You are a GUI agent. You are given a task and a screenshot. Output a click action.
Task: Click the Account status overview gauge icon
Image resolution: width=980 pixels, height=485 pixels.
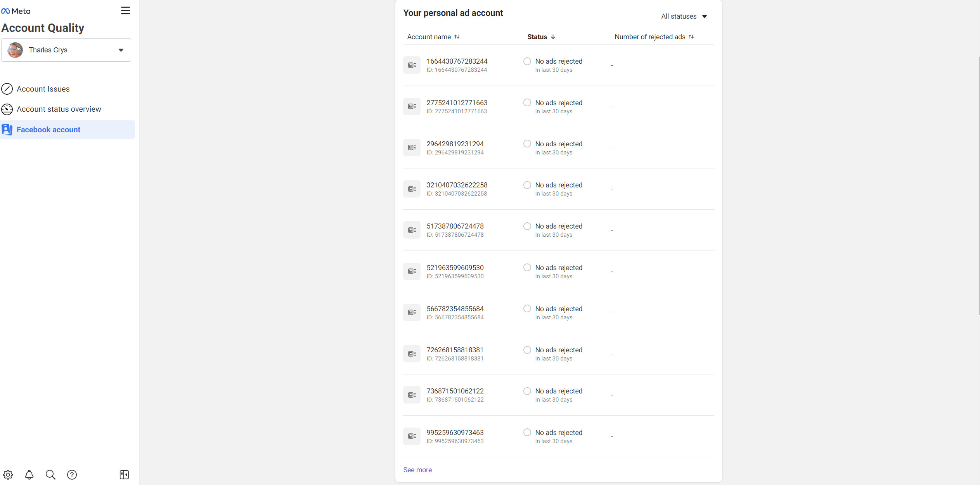click(7, 109)
